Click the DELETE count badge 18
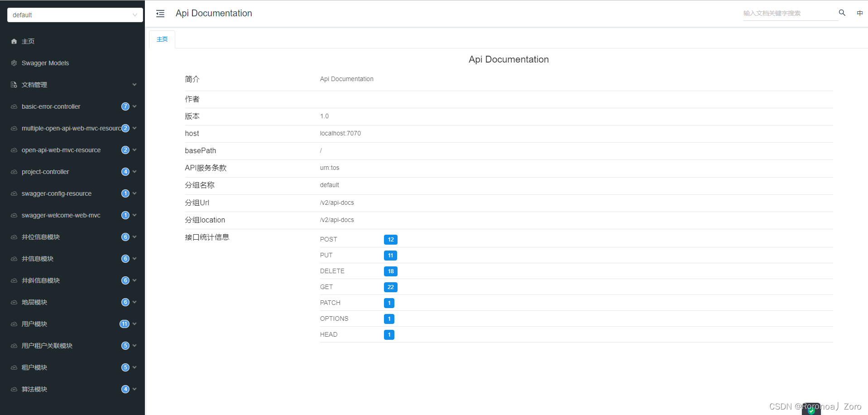This screenshot has width=868, height=415. pos(391,271)
